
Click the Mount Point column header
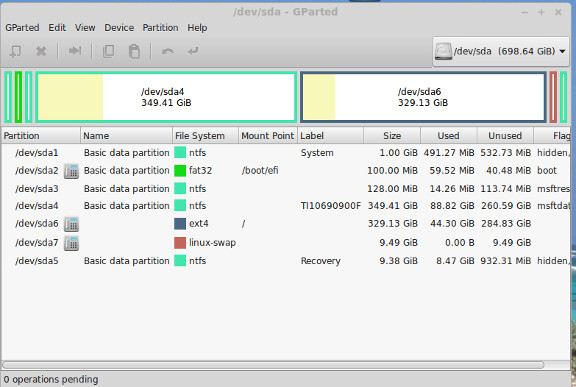coord(268,136)
